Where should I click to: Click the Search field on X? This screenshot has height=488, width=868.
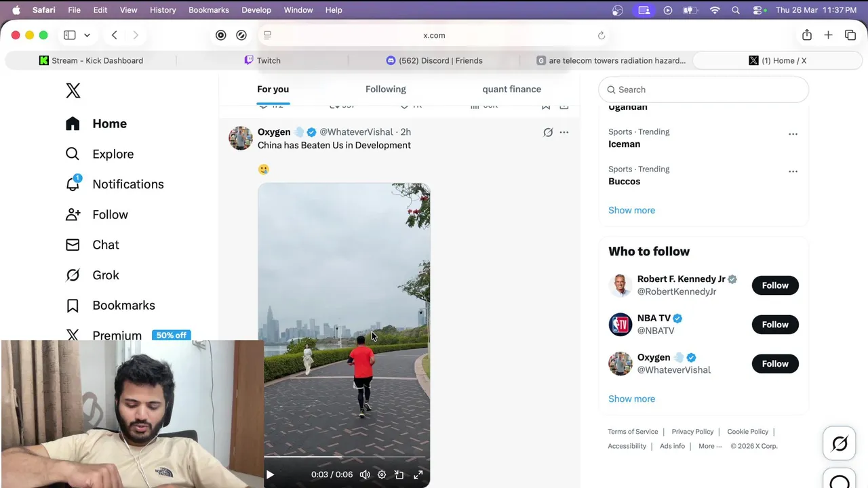pyautogui.click(x=703, y=89)
